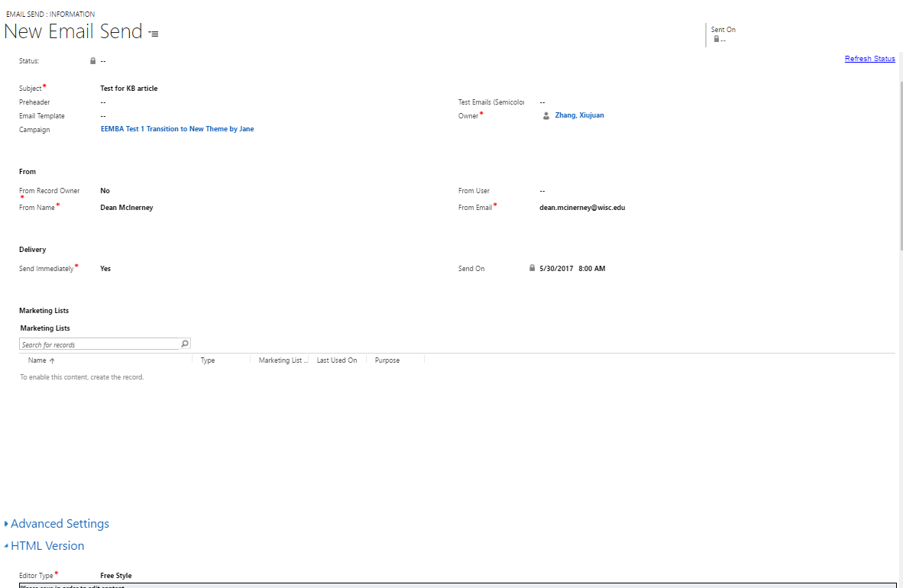903x588 pixels.
Task: Click the Purpose column header
Action: coord(387,360)
